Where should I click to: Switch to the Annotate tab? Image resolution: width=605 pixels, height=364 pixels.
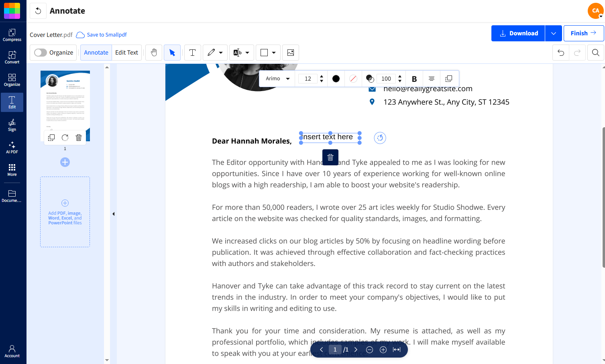tap(96, 52)
